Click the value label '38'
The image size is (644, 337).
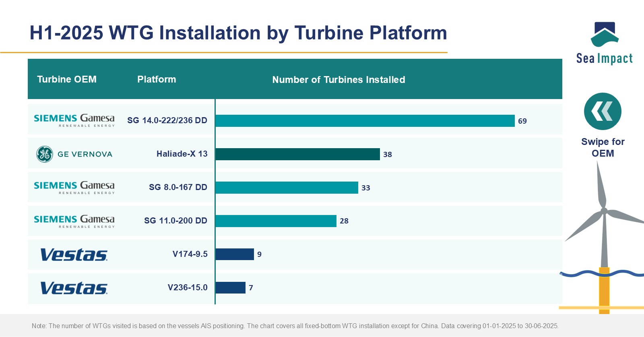(388, 155)
